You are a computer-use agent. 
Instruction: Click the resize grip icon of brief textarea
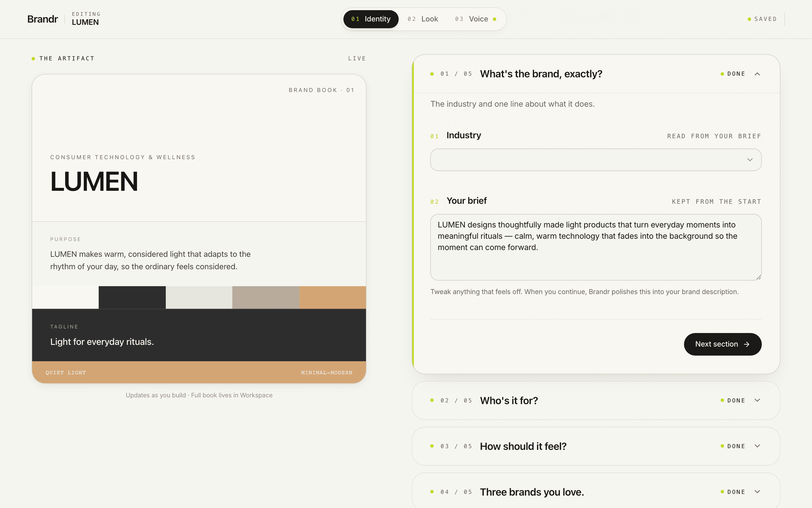point(759,277)
